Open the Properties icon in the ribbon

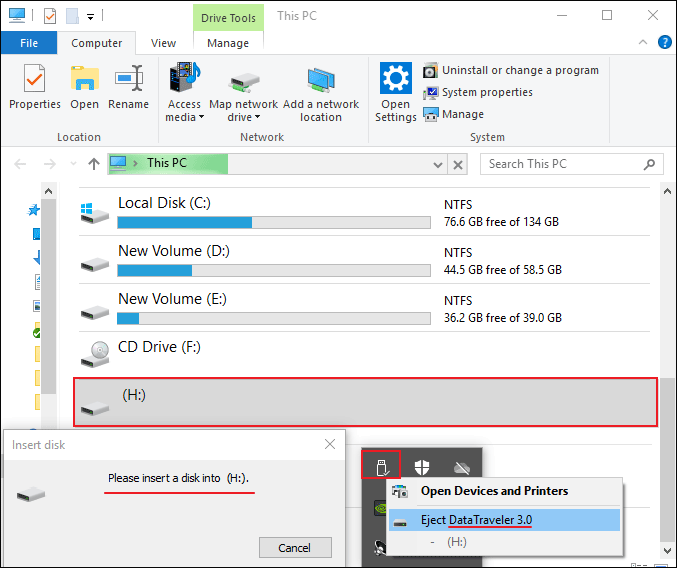(x=35, y=86)
